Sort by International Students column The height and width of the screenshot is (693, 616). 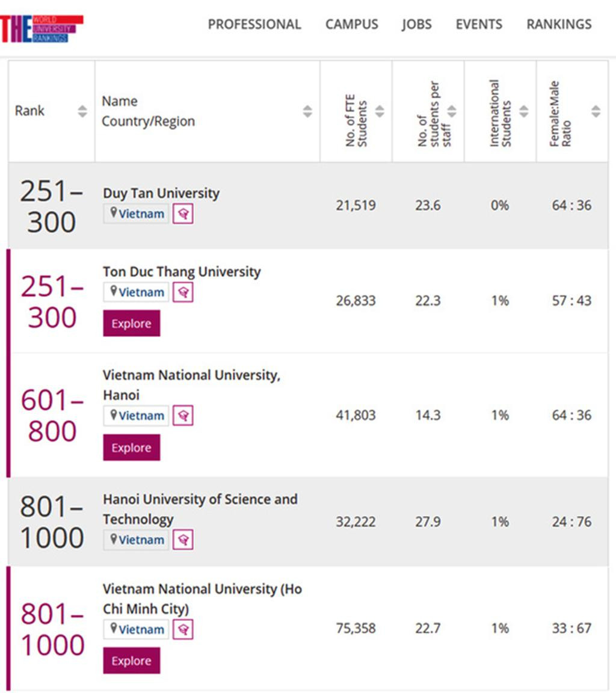coord(524,111)
